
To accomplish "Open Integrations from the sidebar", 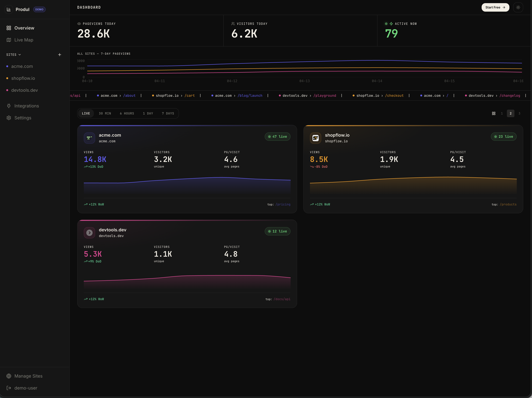I will coord(27,106).
